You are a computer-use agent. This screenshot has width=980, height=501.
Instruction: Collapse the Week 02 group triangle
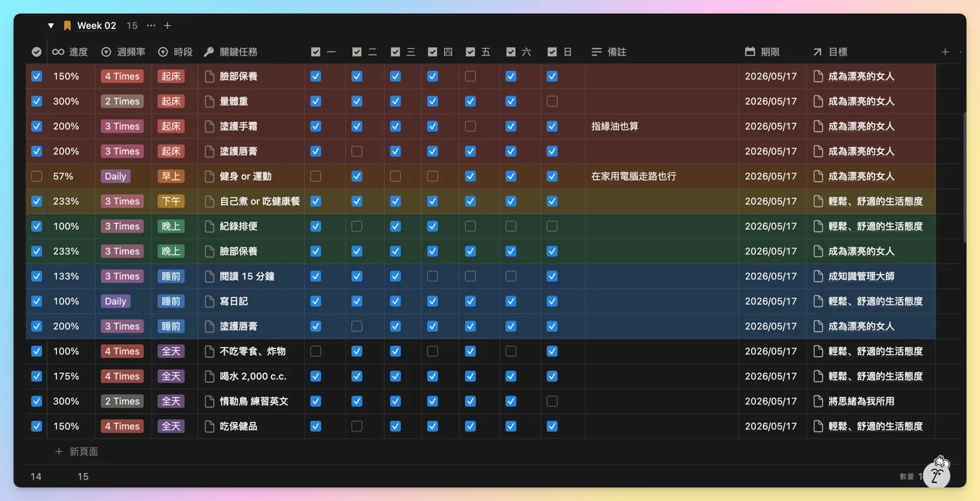(x=51, y=26)
